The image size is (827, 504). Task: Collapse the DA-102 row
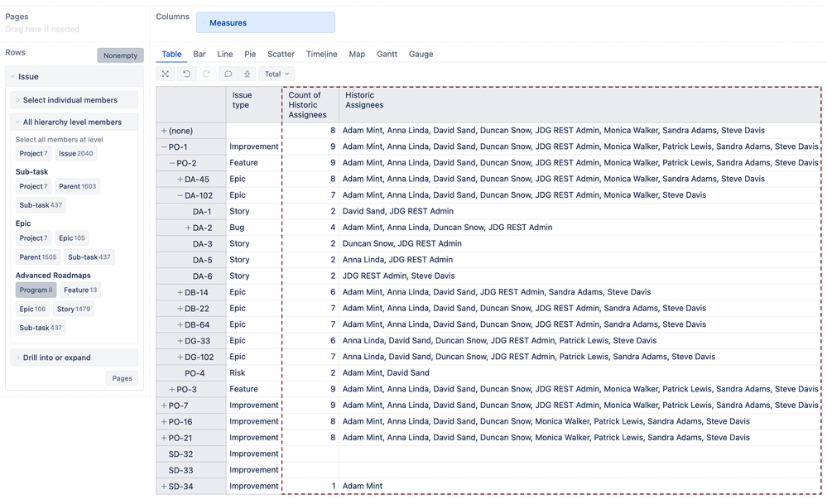point(180,195)
